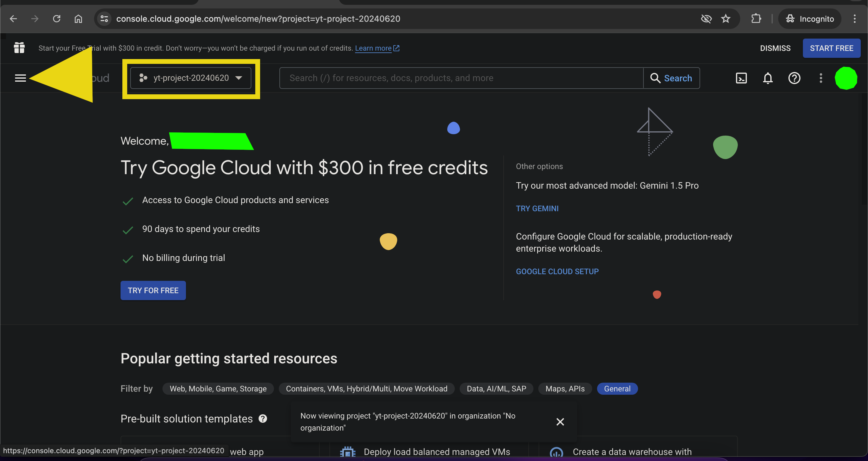This screenshot has height=461, width=868.
Task: Focus the resource search field
Action: [x=461, y=78]
